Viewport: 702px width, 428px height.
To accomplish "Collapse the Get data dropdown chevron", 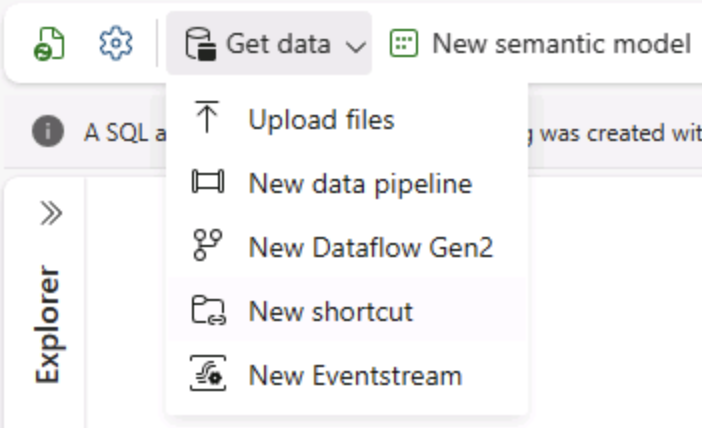I will [x=355, y=46].
